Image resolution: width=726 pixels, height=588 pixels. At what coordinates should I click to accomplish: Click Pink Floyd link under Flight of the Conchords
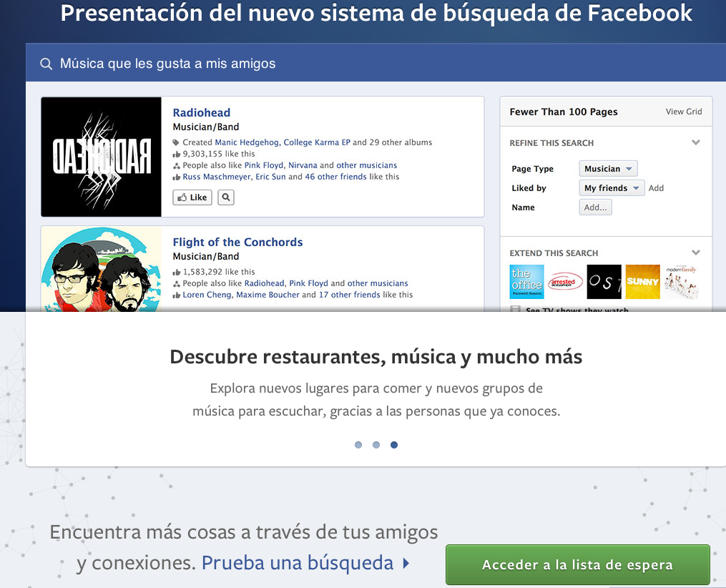[x=308, y=283]
